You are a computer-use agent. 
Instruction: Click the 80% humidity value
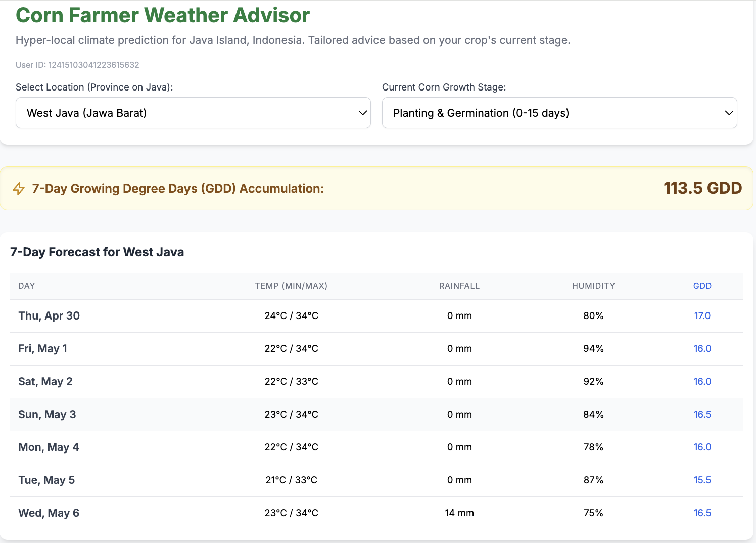[593, 316]
